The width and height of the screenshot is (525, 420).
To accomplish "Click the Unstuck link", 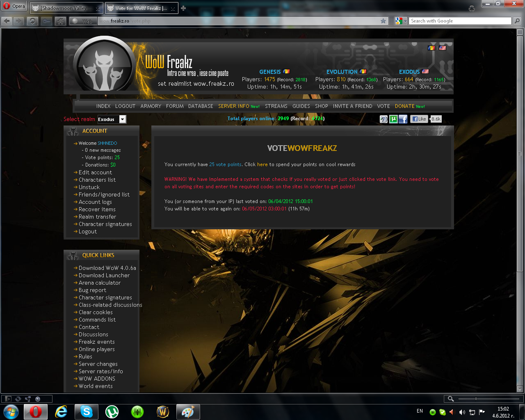I will [89, 187].
